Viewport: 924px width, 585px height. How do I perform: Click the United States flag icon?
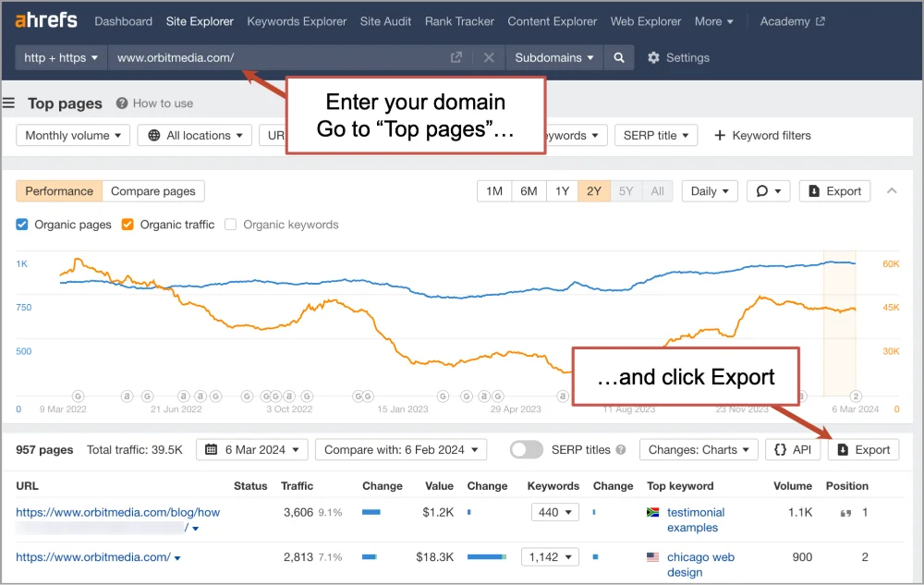[652, 556]
